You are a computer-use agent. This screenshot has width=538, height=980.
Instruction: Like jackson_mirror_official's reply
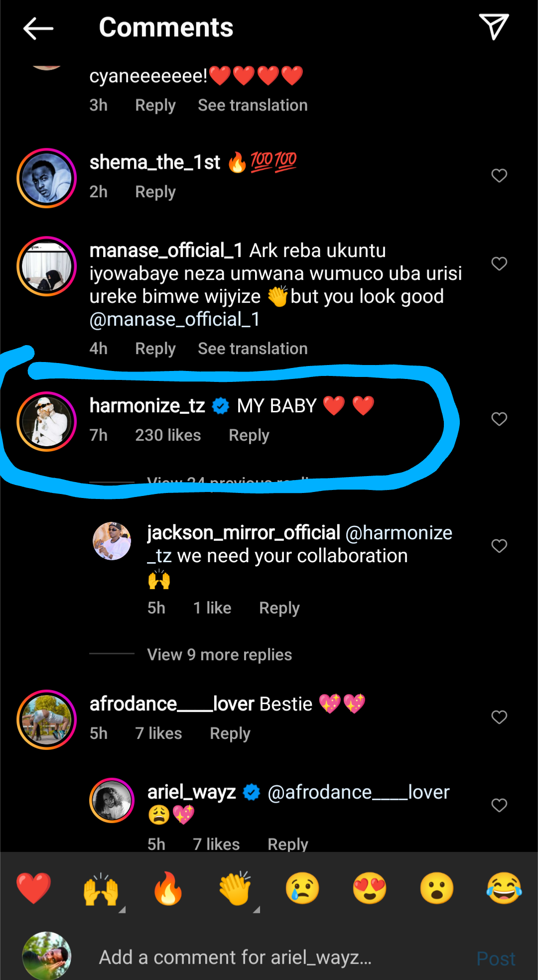[x=499, y=546]
